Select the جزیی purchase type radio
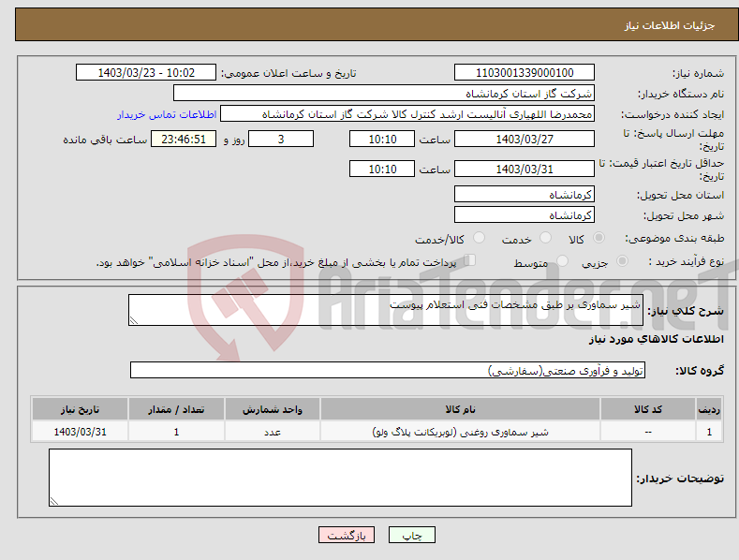The height and width of the screenshot is (560, 739). (622, 261)
